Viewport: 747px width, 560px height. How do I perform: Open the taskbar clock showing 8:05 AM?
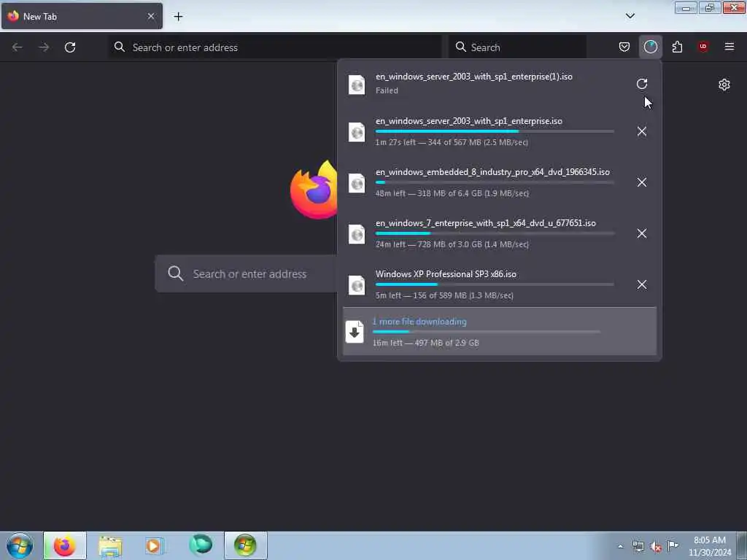(710, 546)
